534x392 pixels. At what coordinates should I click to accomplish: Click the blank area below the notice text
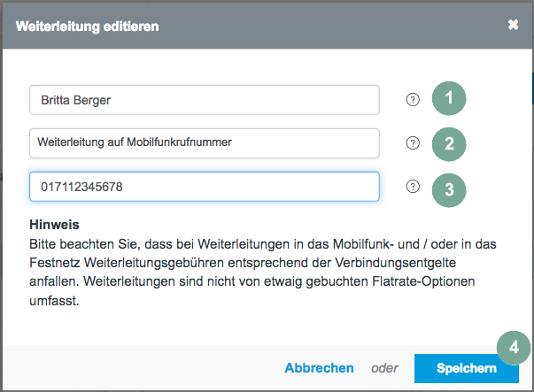pos(266,326)
